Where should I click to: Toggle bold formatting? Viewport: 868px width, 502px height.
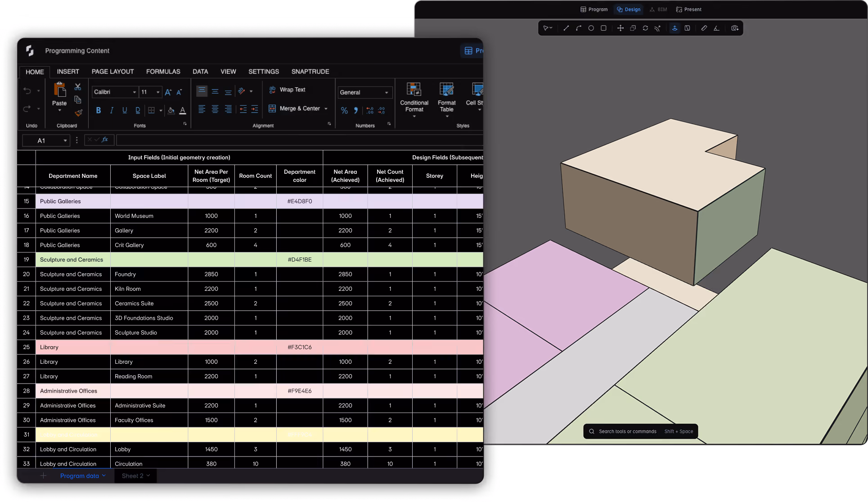(x=98, y=110)
